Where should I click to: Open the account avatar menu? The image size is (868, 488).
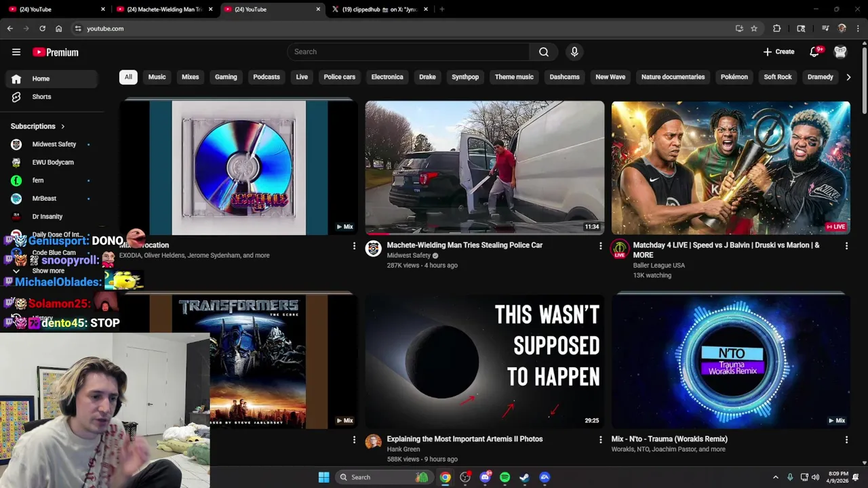coord(840,52)
